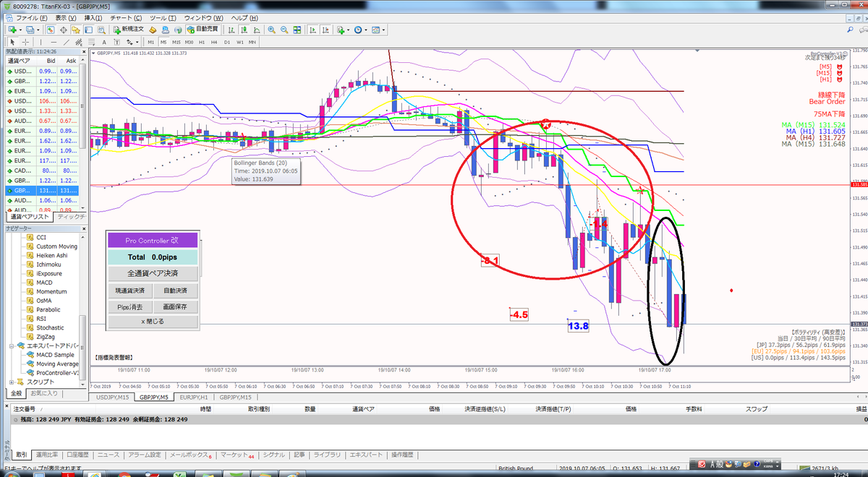Toggle 自動売買 auto trading button
The height and width of the screenshot is (477, 868).
(203, 29)
